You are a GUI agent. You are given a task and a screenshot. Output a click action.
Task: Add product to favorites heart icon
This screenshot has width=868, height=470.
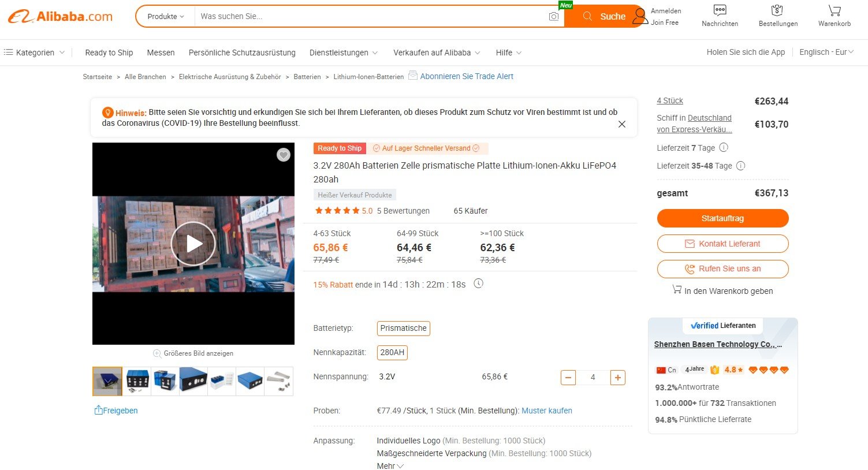pos(283,155)
